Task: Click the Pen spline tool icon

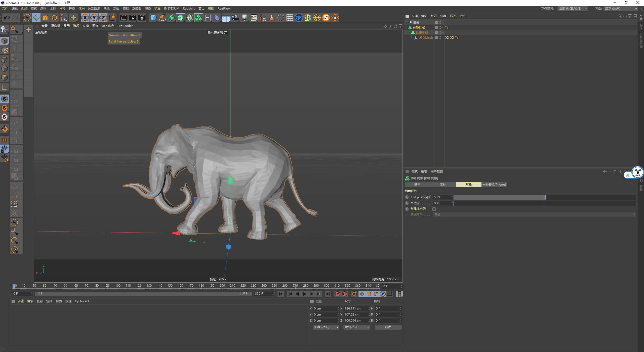Action: 163,18
